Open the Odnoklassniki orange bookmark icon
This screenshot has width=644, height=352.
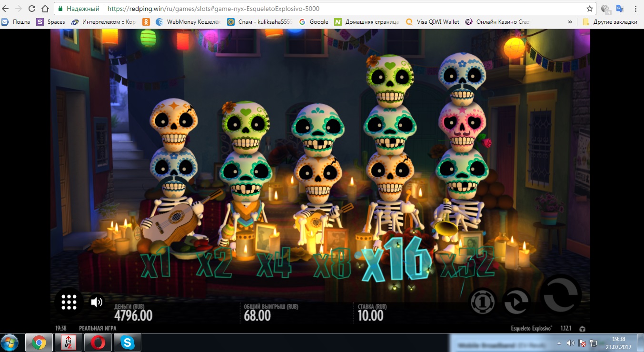(147, 22)
